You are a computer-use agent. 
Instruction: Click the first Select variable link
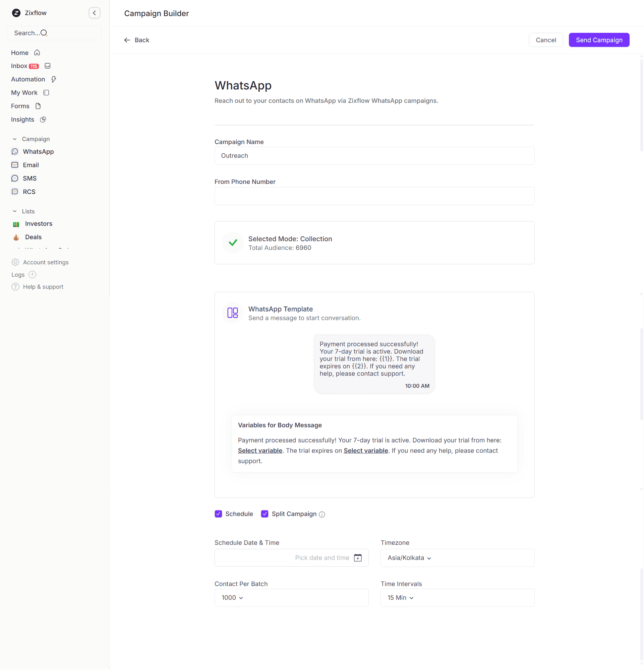260,451
